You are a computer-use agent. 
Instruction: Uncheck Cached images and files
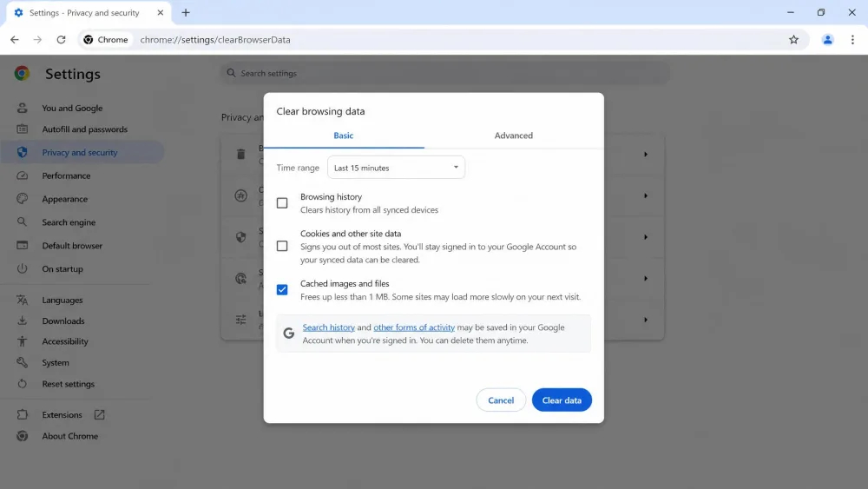click(282, 289)
